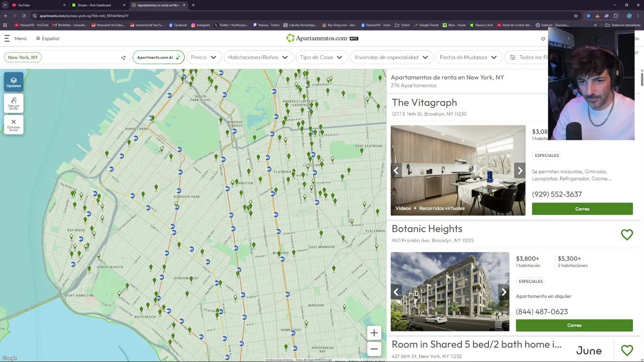Open Room in Shared 5 bed listing
Viewport: 644px width, 362px height.
pos(476,344)
